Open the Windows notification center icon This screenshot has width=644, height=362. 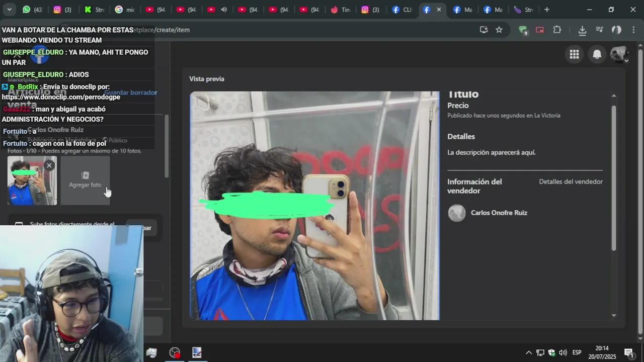coord(628,352)
